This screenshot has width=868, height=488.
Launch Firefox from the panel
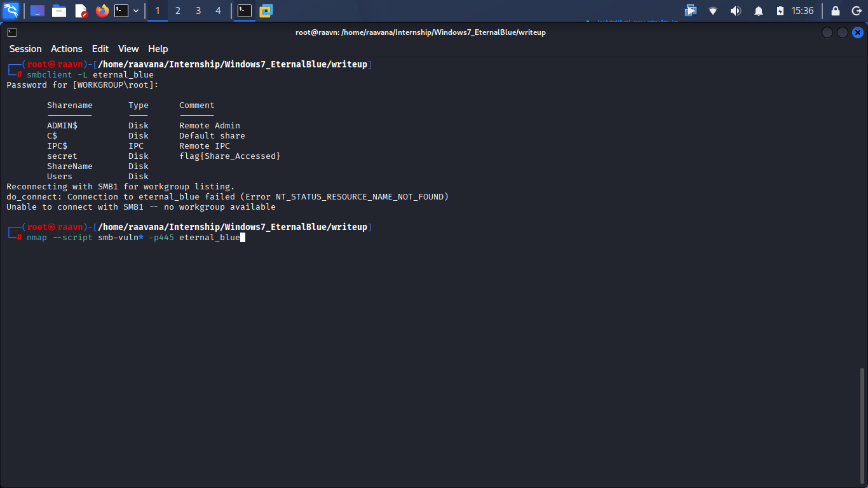tap(102, 11)
